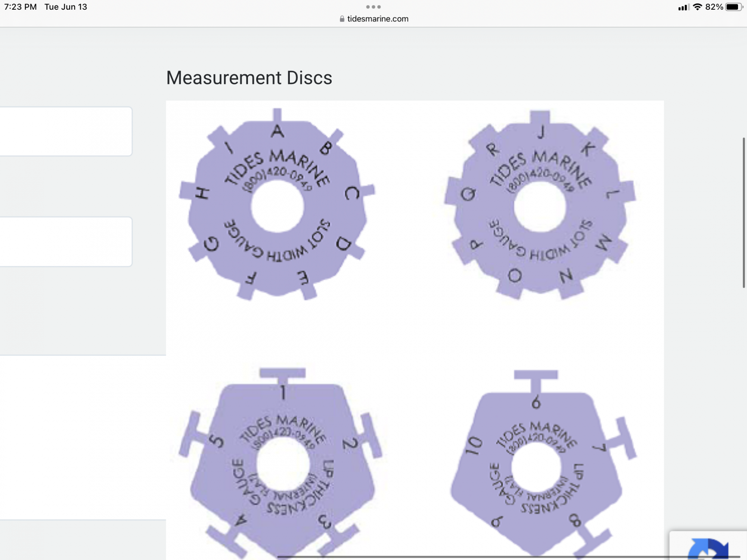Tap the home indicator bar
The width and height of the screenshot is (747, 560).
[508, 557]
